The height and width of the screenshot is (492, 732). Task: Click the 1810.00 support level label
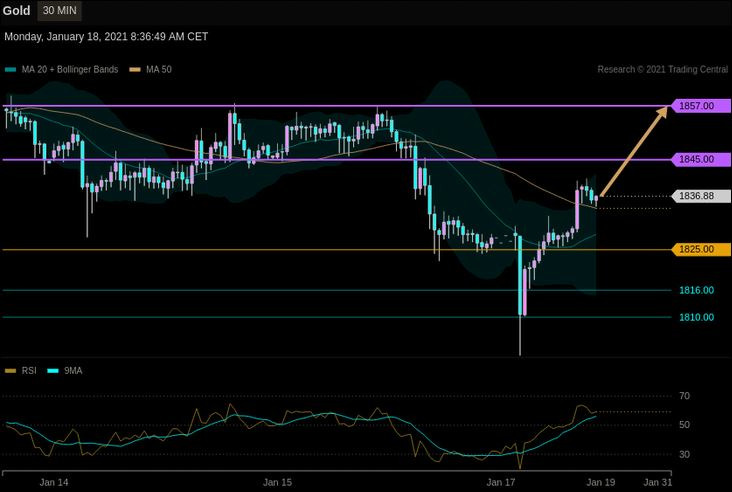click(x=696, y=317)
